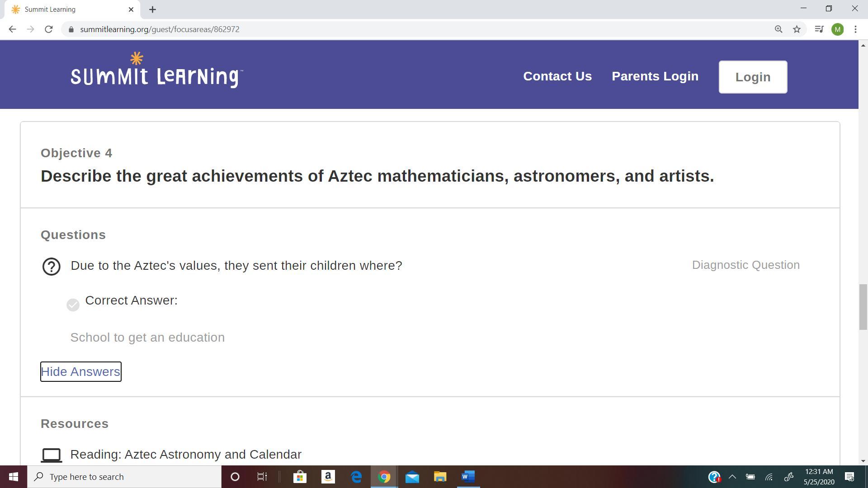This screenshot has width=868, height=488.
Task: Go back to the previous page
Action: point(12,29)
